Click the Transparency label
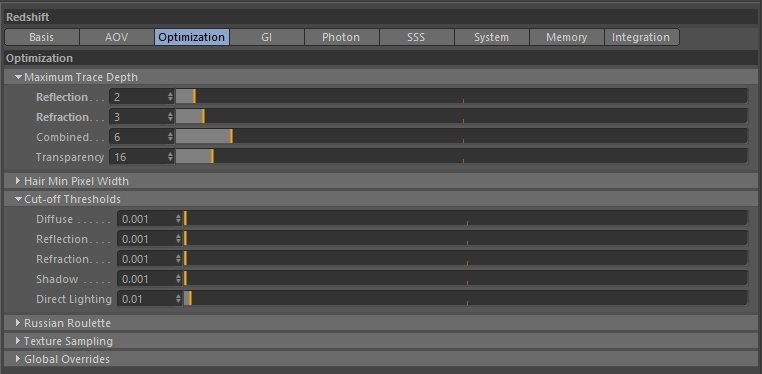Image resolution: width=762 pixels, height=374 pixels. click(x=70, y=157)
